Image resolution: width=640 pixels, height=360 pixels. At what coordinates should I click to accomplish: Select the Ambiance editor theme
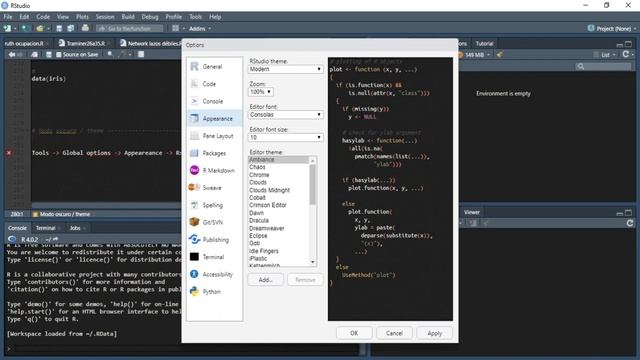pyautogui.click(x=278, y=160)
